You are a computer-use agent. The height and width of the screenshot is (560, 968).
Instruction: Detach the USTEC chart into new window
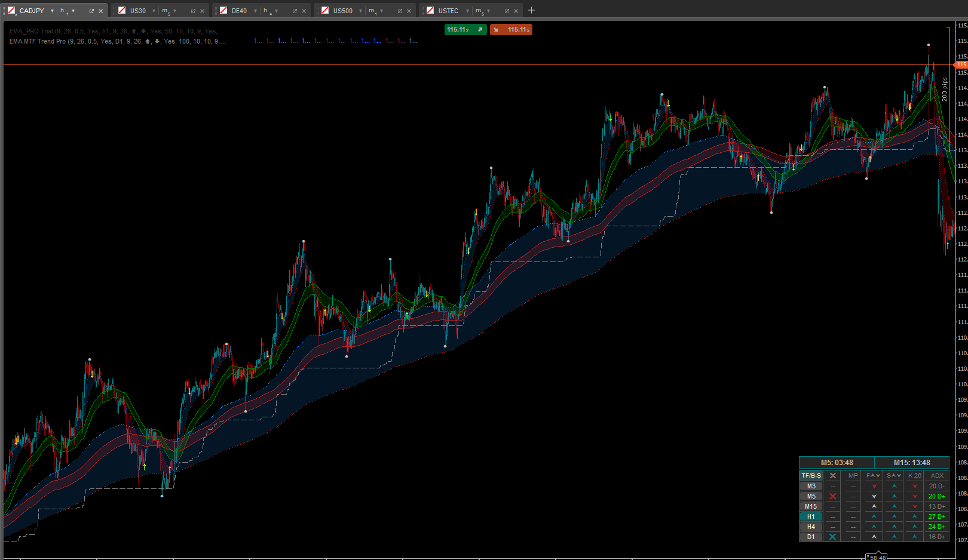pos(507,11)
